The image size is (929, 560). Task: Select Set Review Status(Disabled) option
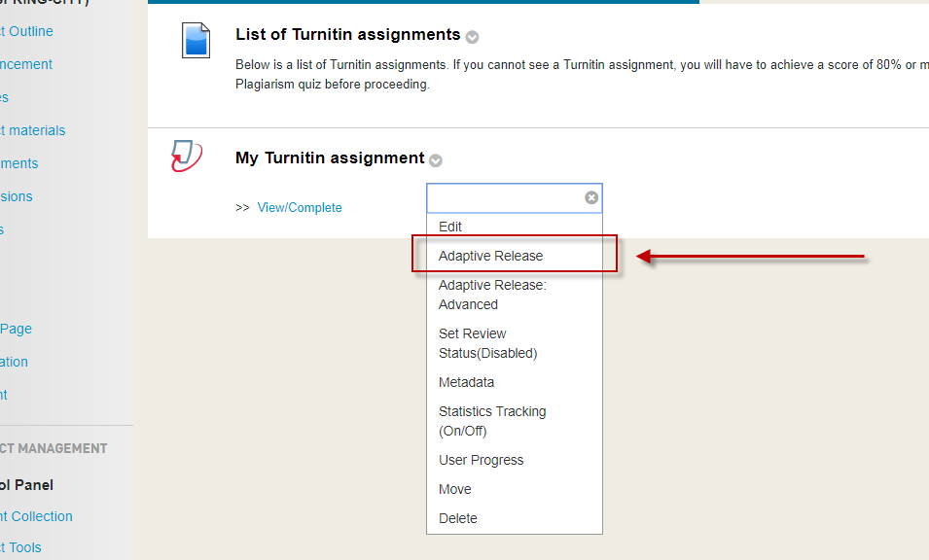tap(487, 343)
